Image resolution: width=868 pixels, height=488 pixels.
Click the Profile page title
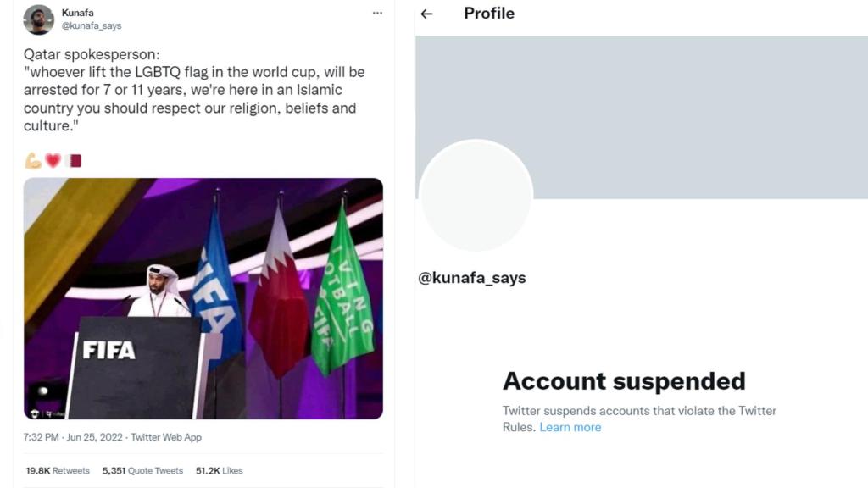489,14
